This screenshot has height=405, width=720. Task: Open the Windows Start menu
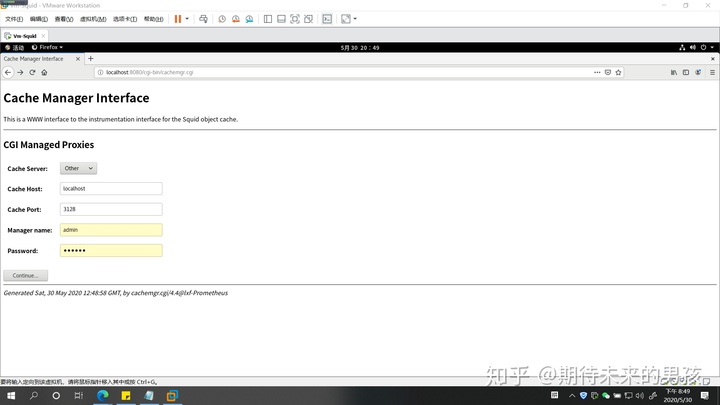(x=11, y=395)
